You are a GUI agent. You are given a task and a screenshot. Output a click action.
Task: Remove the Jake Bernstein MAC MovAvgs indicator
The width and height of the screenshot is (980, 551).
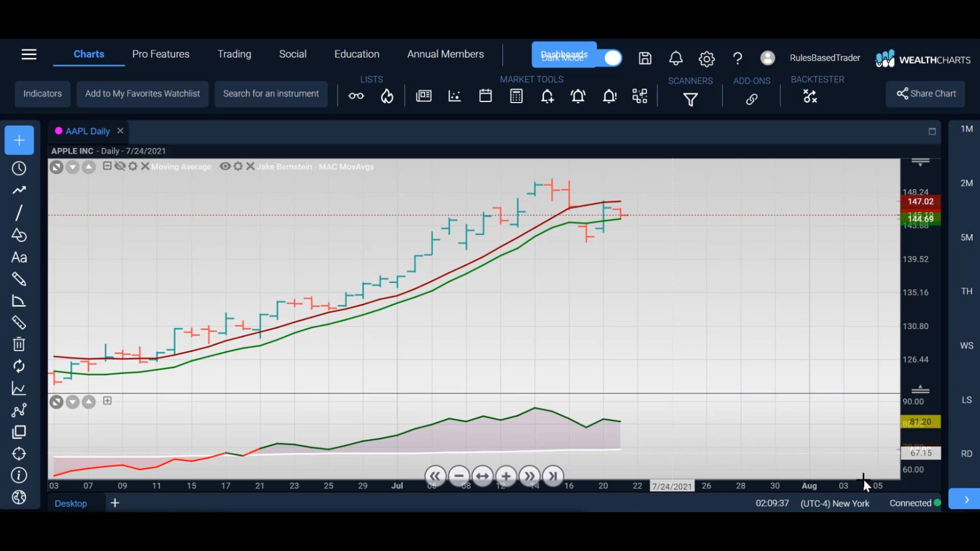[x=250, y=166]
